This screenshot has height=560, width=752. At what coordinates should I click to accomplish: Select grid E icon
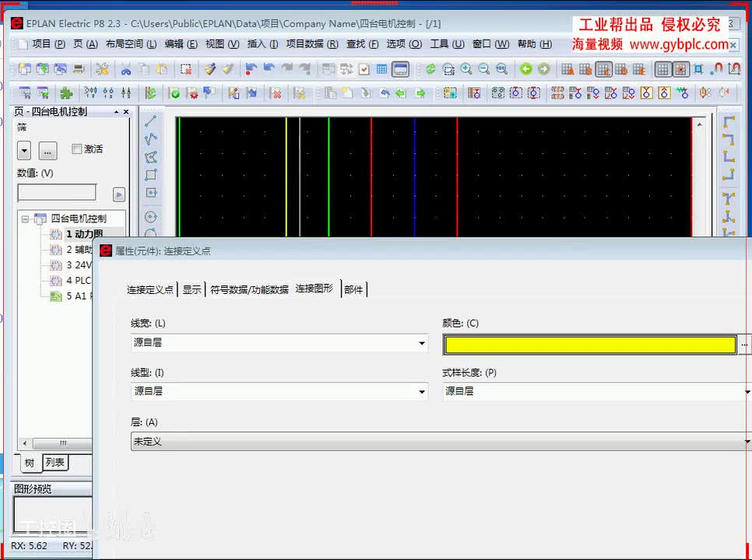point(639,69)
